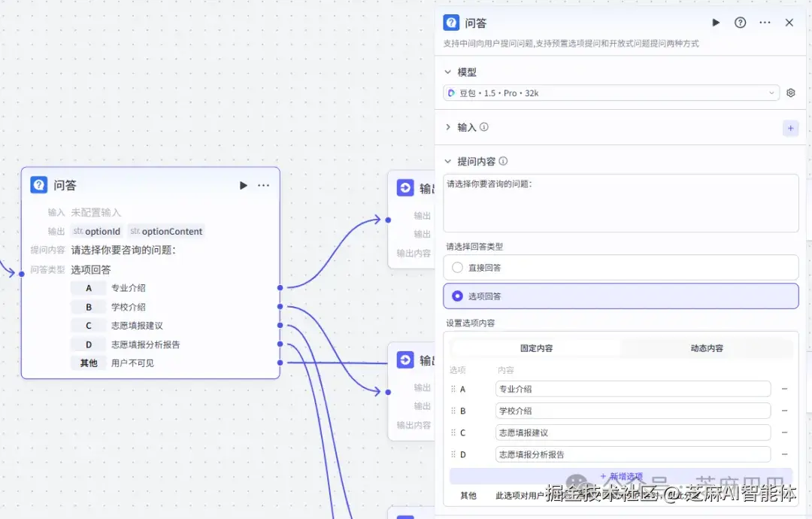Viewport: 812px width, 519px height.
Task: Expand the 输入 section
Action: (x=448, y=127)
